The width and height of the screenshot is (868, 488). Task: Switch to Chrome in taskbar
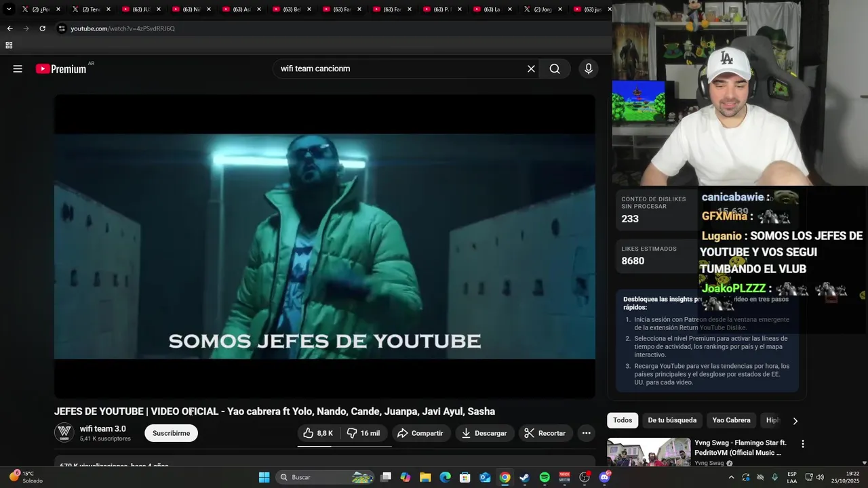pyautogui.click(x=505, y=477)
